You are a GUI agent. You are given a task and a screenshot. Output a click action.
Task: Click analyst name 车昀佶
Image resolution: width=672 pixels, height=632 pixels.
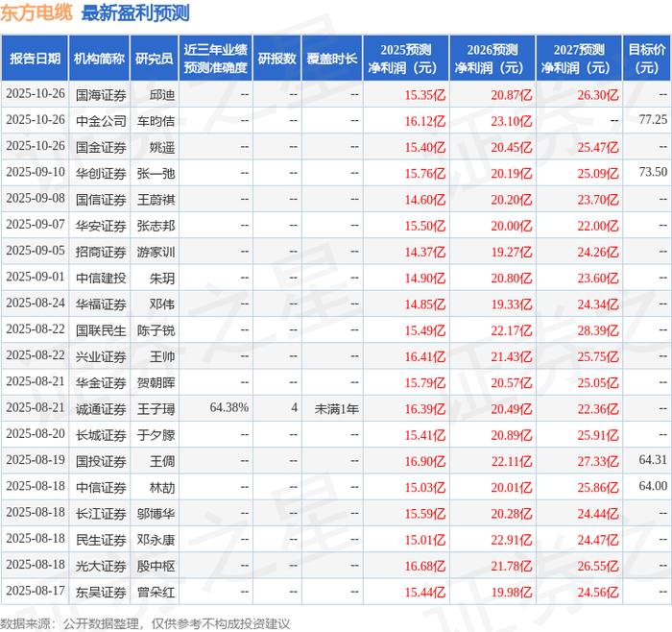[x=156, y=121]
